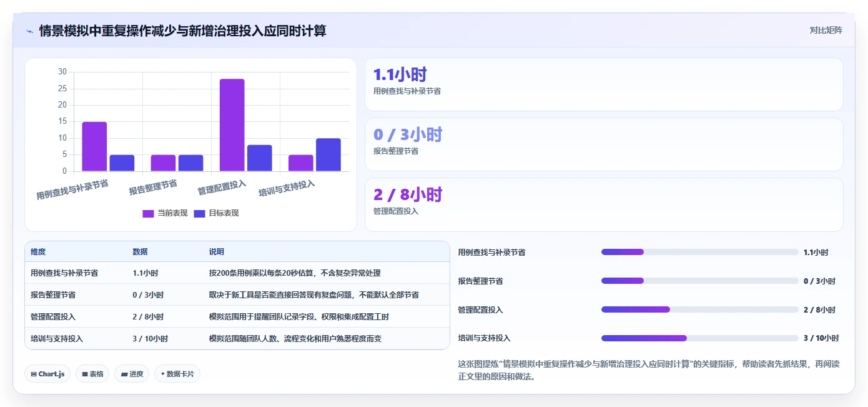Screen dimensions: 868x407
Task: Click the 培训与支持投入 progress bar
Action: (x=699, y=338)
